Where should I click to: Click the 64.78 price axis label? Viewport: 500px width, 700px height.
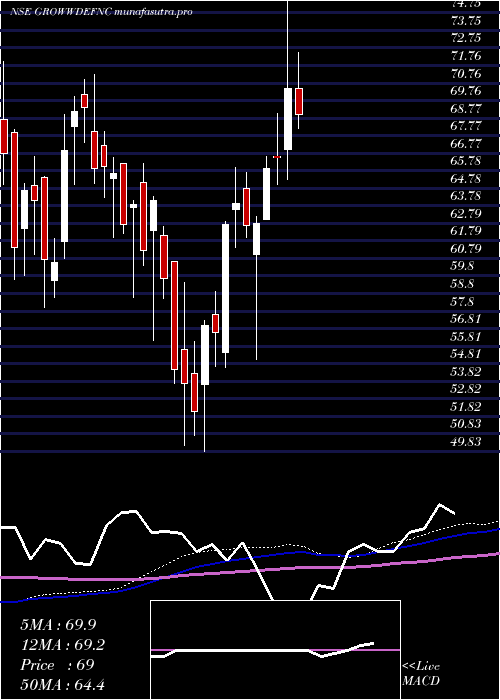pyautogui.click(x=466, y=179)
